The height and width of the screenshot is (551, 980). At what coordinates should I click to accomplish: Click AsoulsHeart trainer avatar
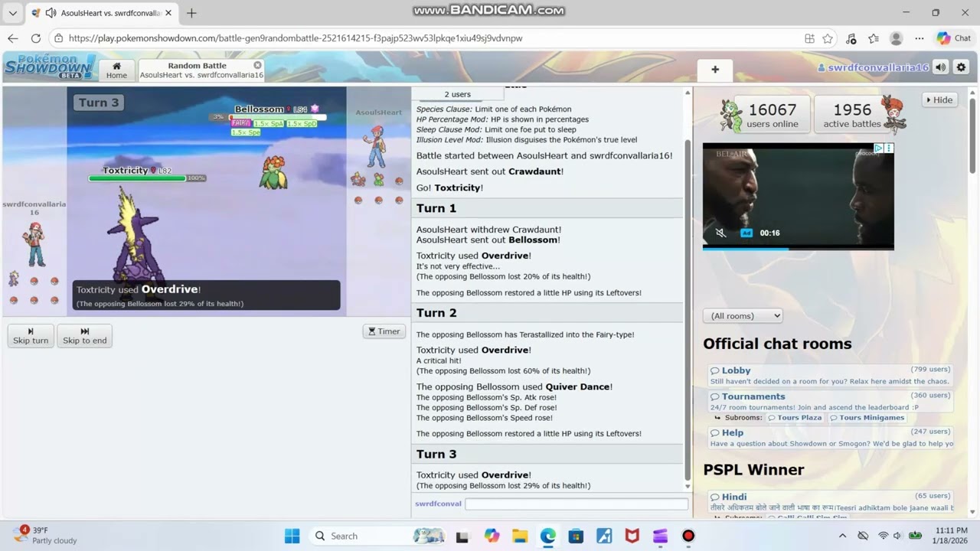[375, 145]
